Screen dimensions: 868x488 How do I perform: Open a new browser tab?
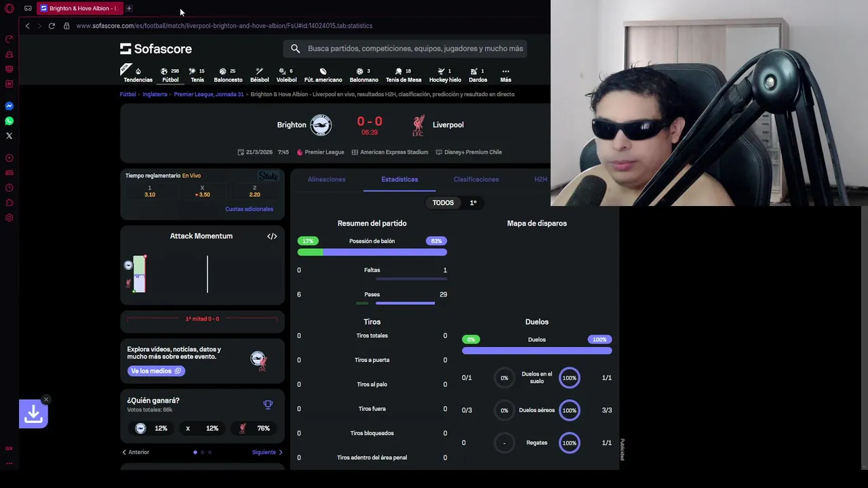click(x=129, y=8)
